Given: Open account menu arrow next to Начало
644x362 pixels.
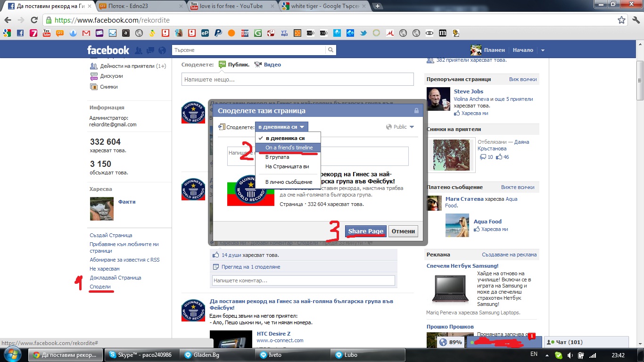Looking at the screenshot, I should (543, 50).
